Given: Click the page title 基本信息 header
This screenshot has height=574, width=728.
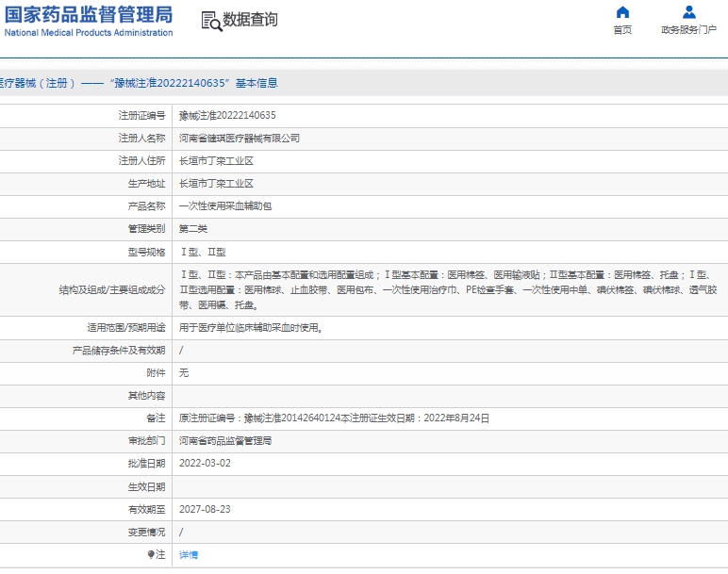Looking at the screenshot, I should pos(256,83).
